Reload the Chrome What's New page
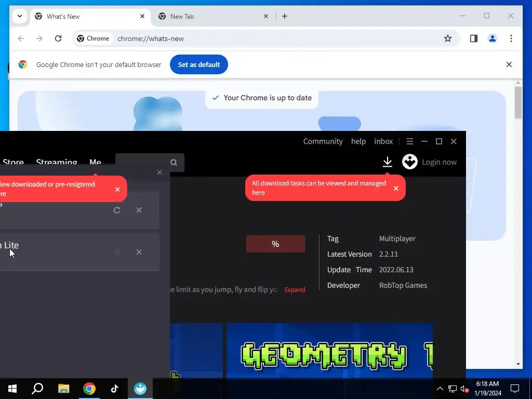This screenshot has width=532, height=399. pos(58,38)
